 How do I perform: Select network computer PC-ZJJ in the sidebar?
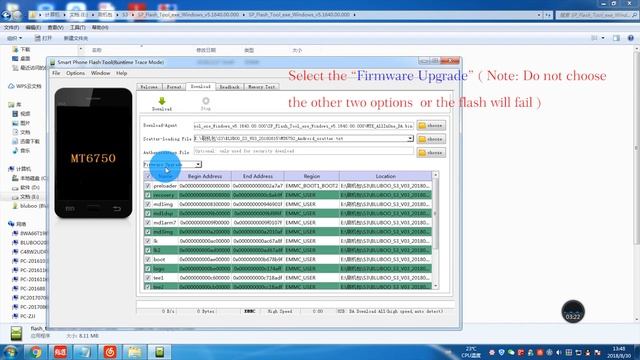(x=24, y=316)
